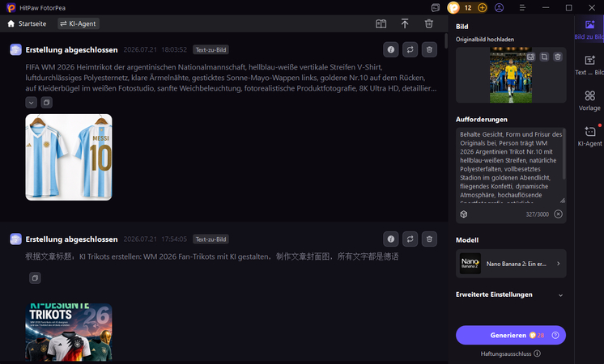604x364 pixels.
Task: Expand Erweiterte Einstellungen section
Action: point(509,294)
